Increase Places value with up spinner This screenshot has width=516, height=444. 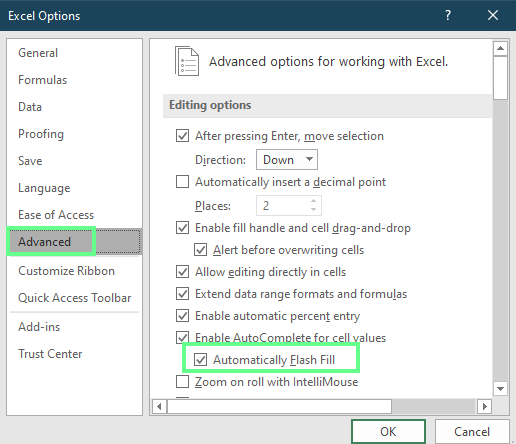click(x=313, y=201)
